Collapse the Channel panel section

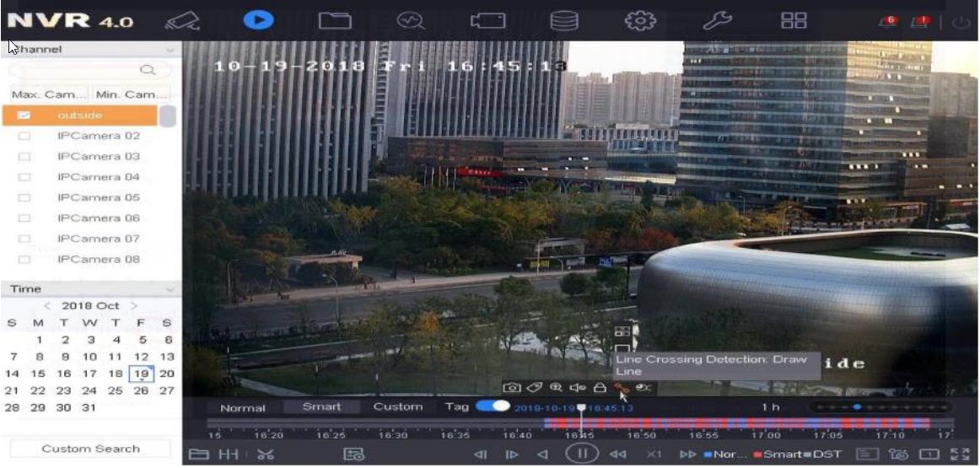pos(171,50)
